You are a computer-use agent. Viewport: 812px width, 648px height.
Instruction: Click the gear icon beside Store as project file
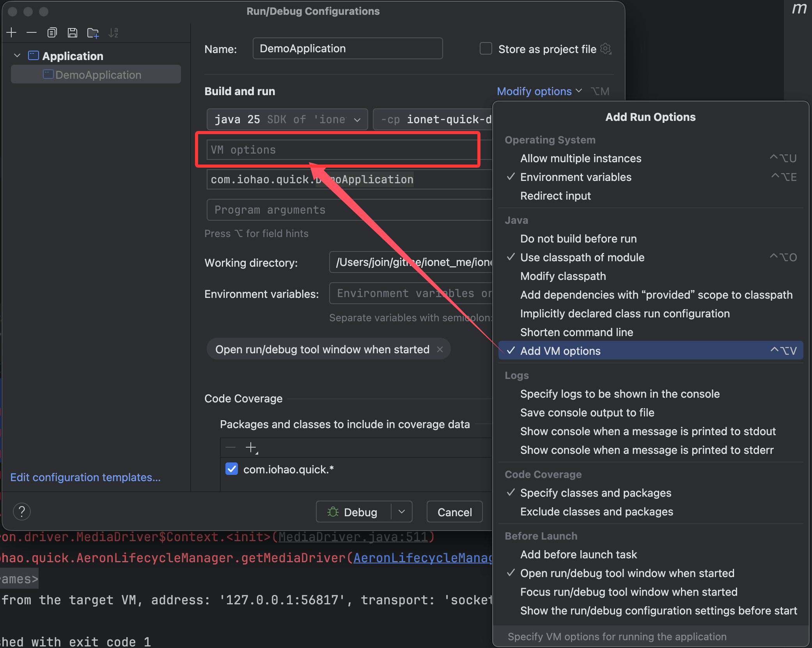(x=606, y=49)
